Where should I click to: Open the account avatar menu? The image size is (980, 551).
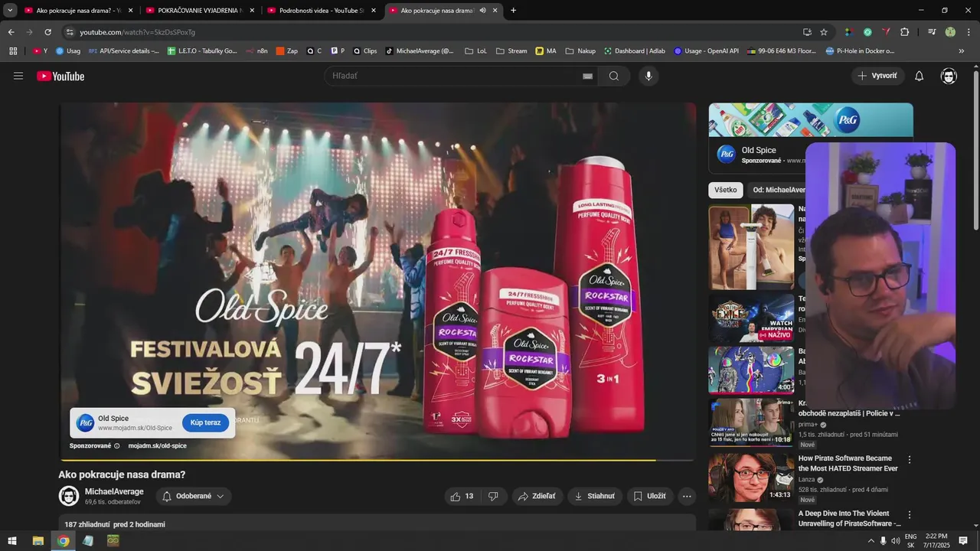pos(949,76)
